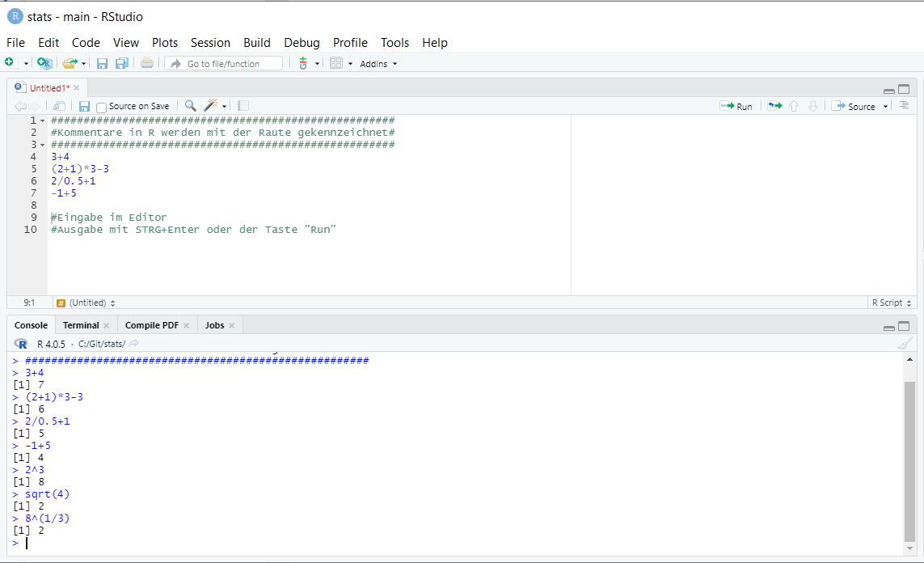Open the Session menu
Viewport: 924px width, 563px height.
pyautogui.click(x=210, y=43)
